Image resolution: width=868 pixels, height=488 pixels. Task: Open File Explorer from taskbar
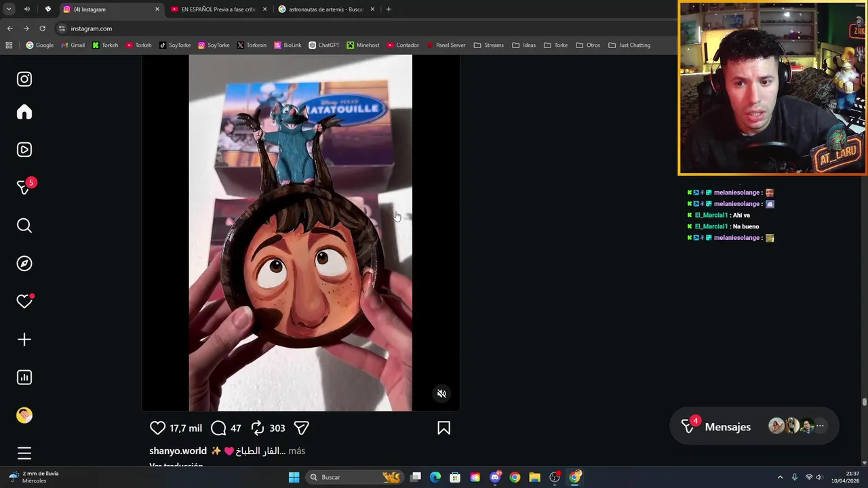tap(534, 477)
